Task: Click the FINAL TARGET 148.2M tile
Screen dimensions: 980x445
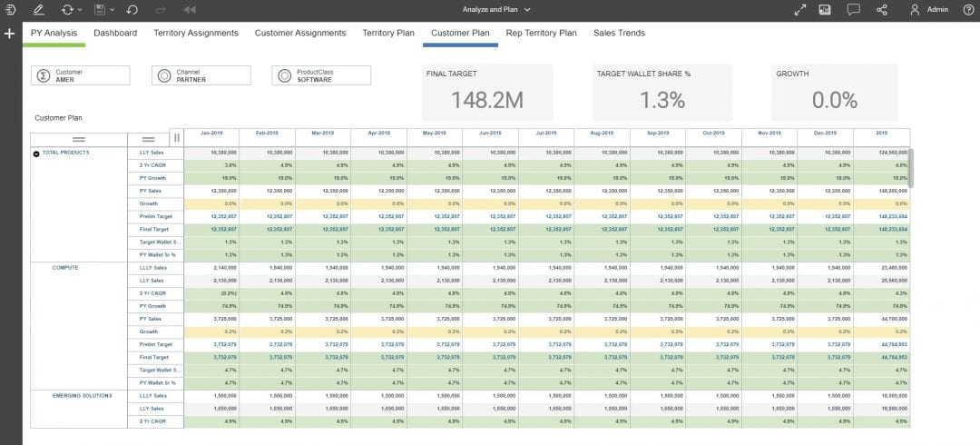Action: (487, 93)
